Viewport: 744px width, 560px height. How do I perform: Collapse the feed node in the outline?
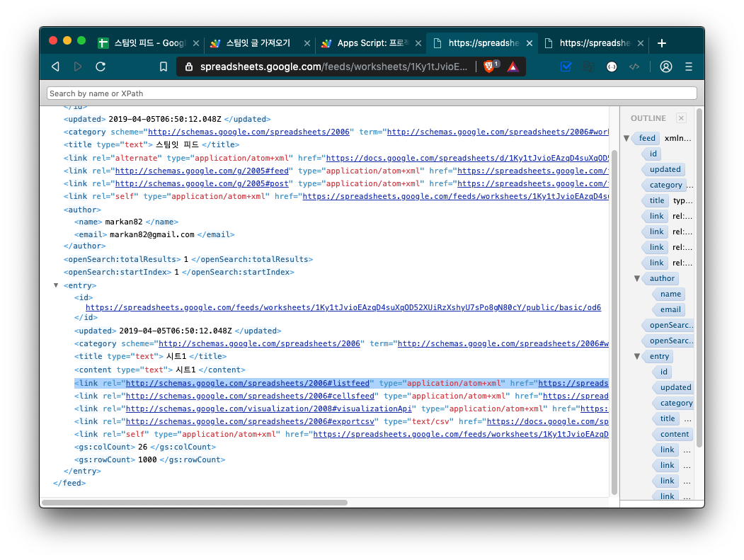[627, 138]
